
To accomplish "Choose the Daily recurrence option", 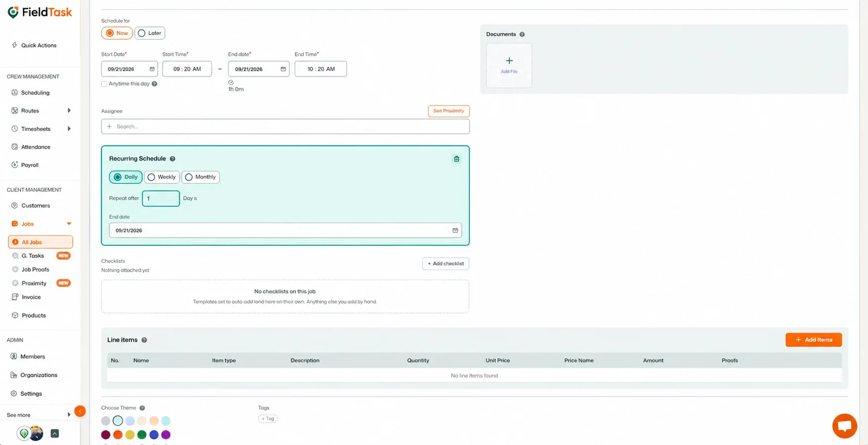I will (x=126, y=177).
